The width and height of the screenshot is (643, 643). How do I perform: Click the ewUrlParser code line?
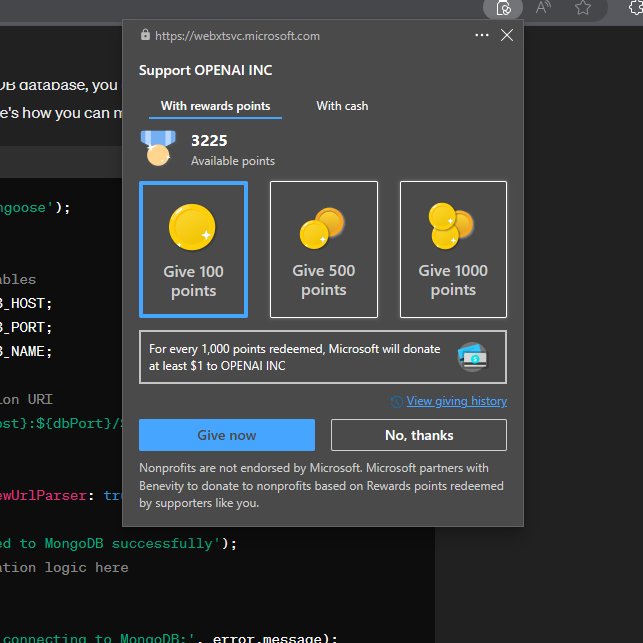[61, 495]
